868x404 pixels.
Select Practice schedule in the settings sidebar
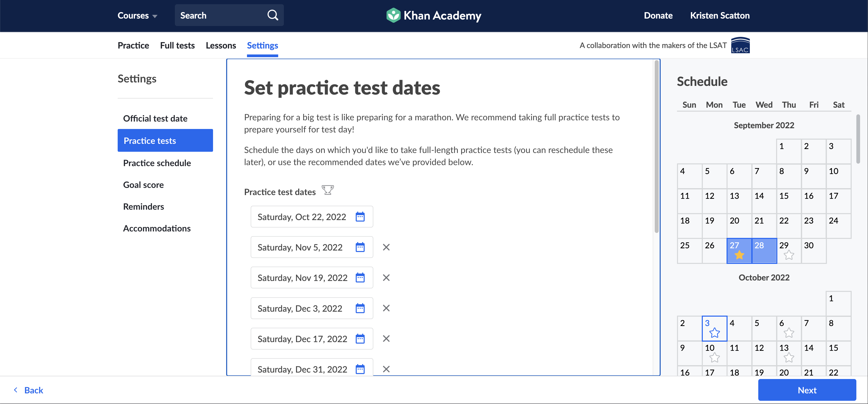(157, 163)
